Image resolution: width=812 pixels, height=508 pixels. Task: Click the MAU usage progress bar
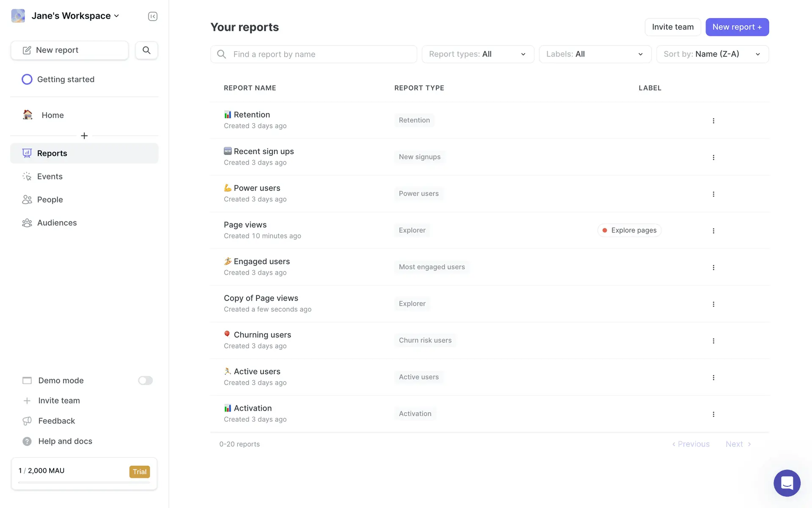84,482
